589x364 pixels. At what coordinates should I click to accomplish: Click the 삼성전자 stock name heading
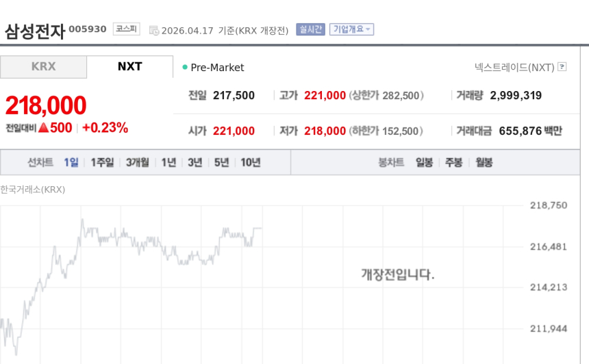click(34, 31)
